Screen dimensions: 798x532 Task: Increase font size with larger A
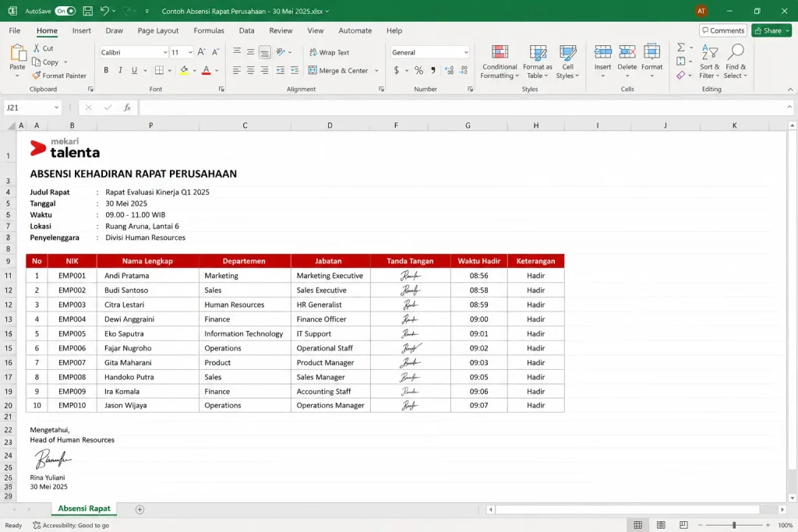[202, 52]
